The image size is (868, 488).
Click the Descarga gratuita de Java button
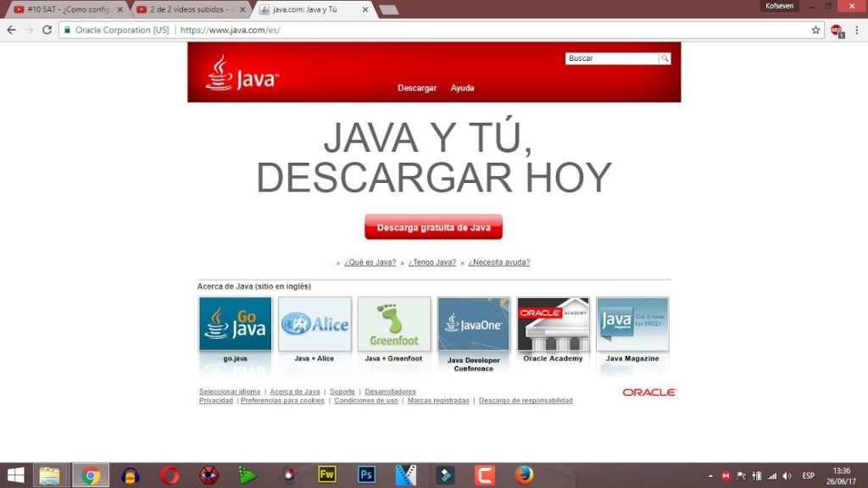tap(433, 226)
